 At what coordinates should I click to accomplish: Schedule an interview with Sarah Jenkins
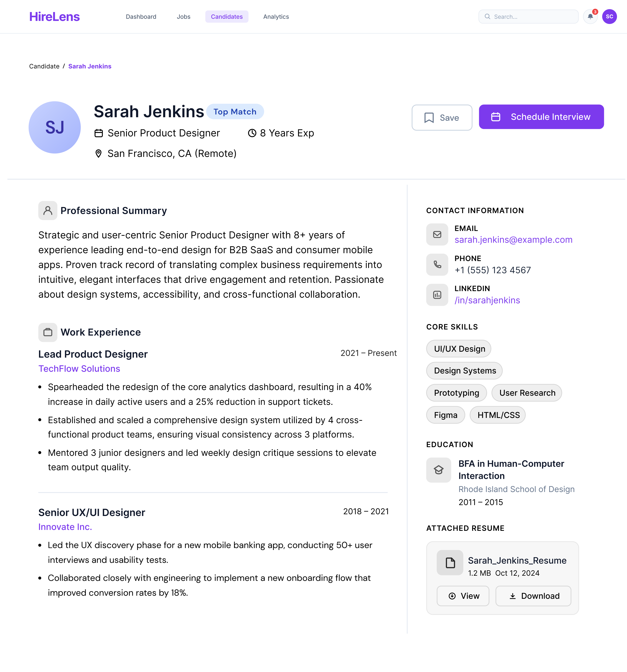point(541,117)
